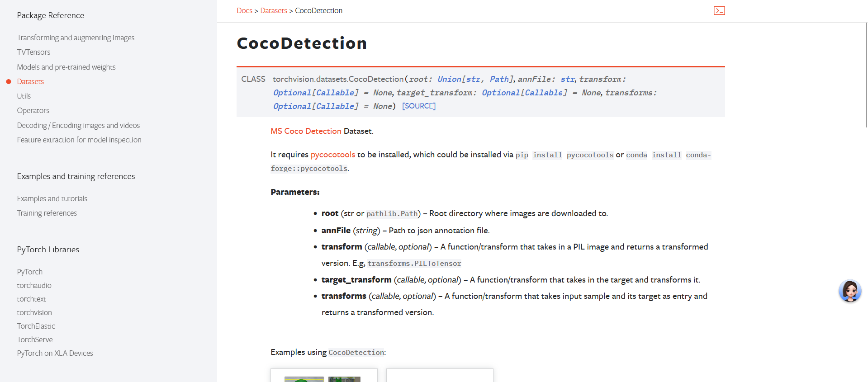
Task: Go to PyTorch library link
Action: point(30,272)
